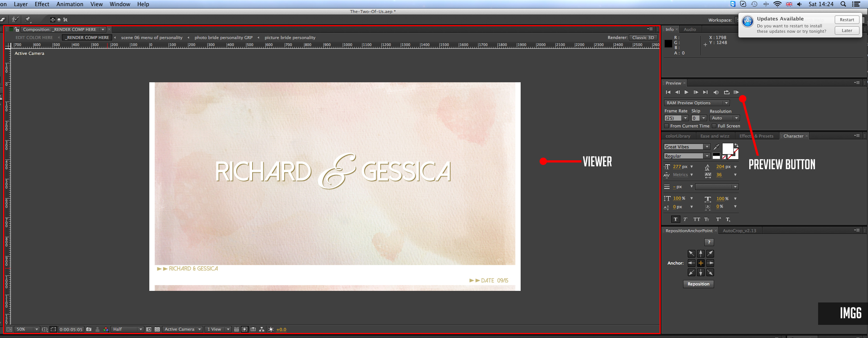Screen dimensions: 868x338
Task: Show channel and color management settings icon
Action: coord(106,330)
